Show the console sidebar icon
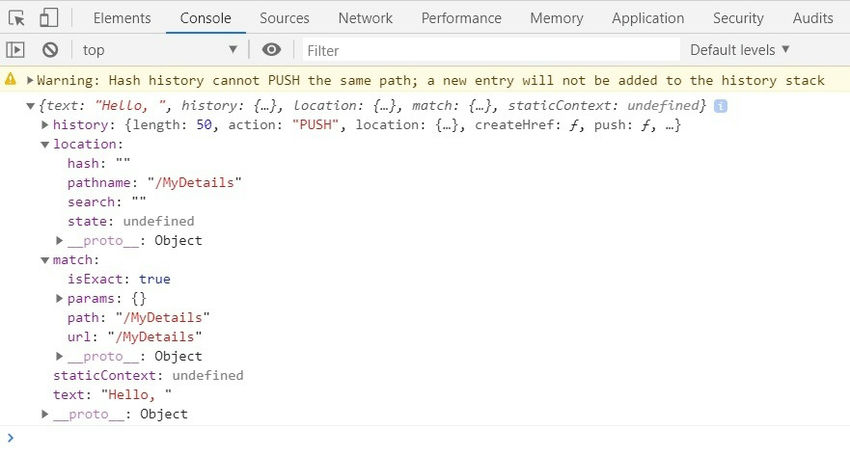This screenshot has width=850, height=456. point(15,50)
